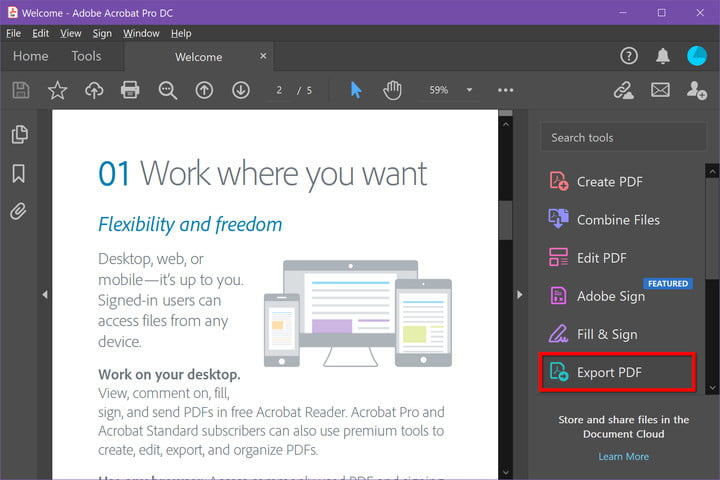Go to next page arrow
The height and width of the screenshot is (480, 720).
click(x=240, y=90)
